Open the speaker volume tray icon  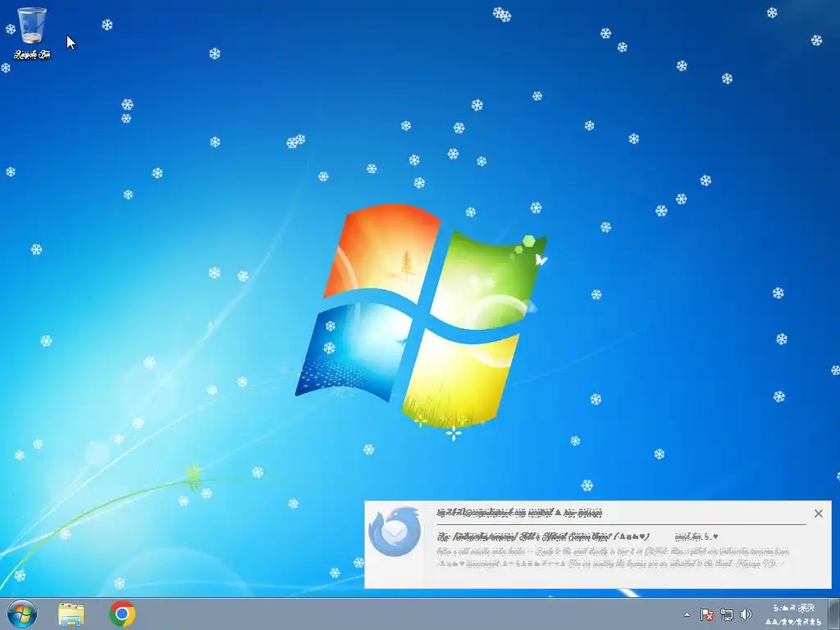tap(746, 614)
